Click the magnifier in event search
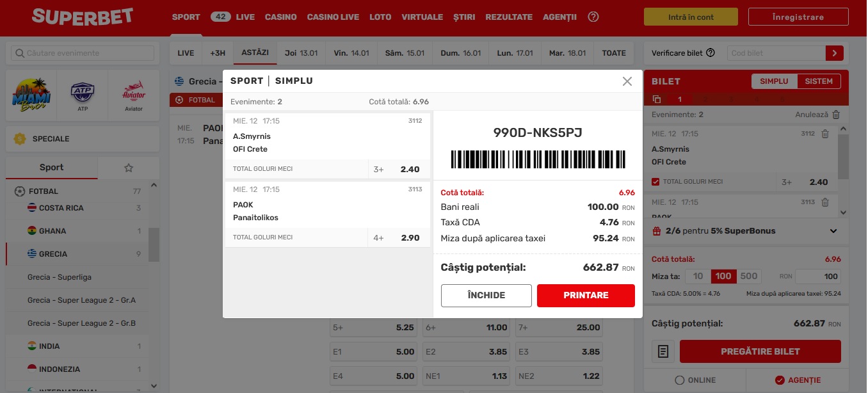Viewport: 868px width, 393px height. point(20,53)
